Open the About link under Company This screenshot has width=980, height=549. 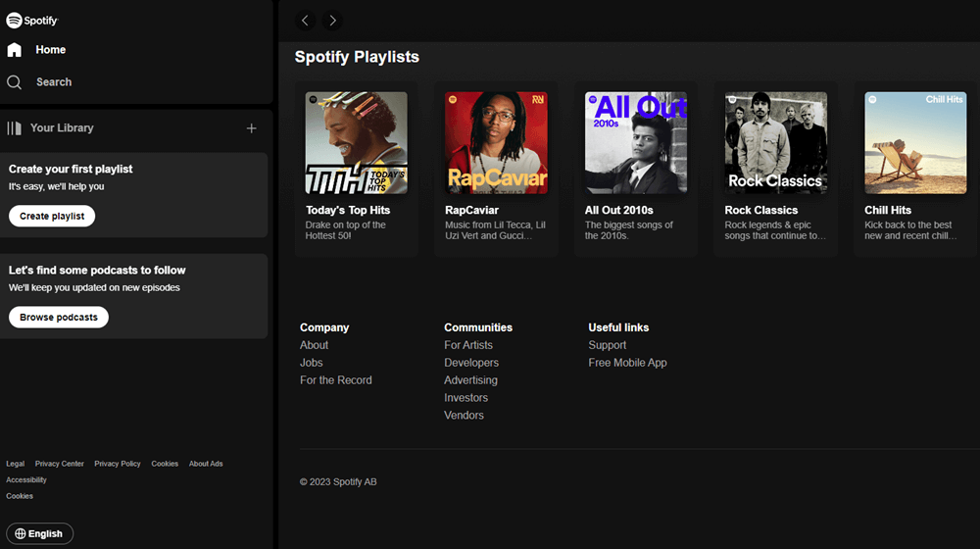point(314,345)
